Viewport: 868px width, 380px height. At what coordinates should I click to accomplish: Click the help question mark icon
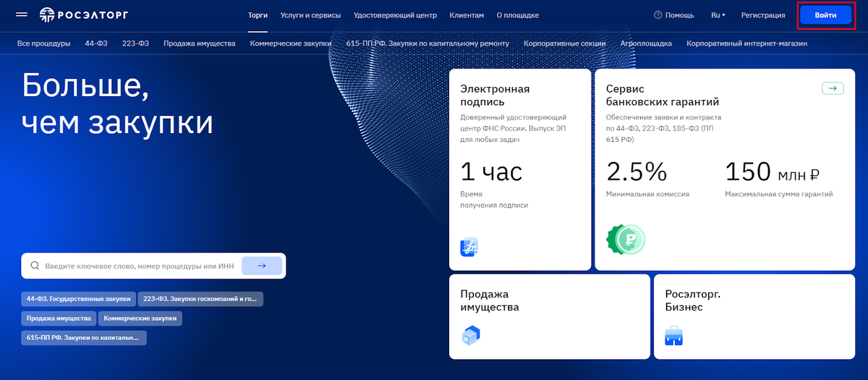[x=658, y=14]
